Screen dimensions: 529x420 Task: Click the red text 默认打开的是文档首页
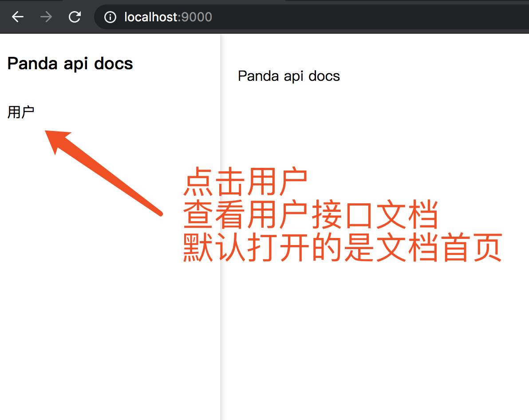tap(342, 247)
